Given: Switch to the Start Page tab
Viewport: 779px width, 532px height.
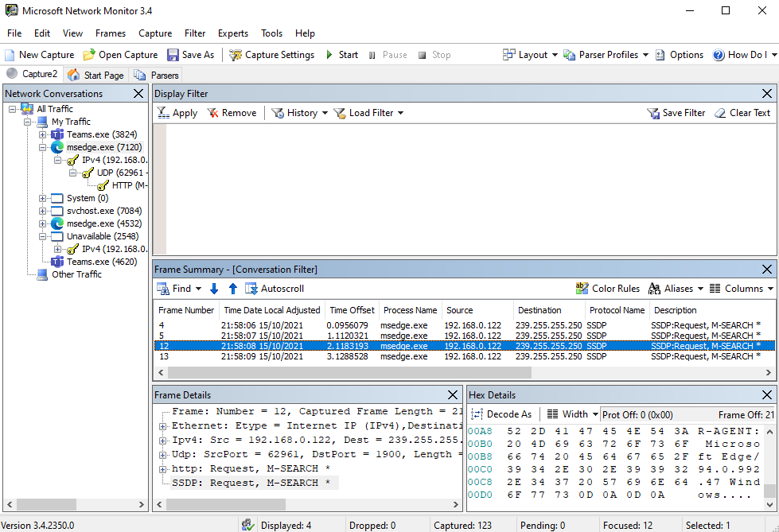Looking at the screenshot, I should [x=95, y=75].
